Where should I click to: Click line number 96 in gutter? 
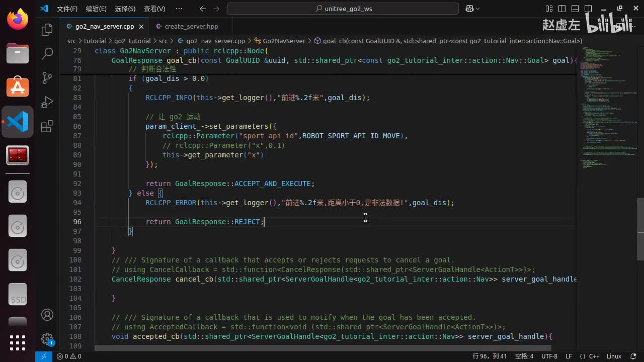coord(76,222)
